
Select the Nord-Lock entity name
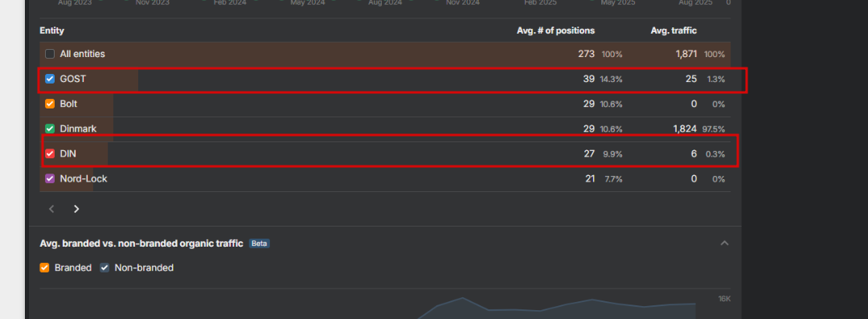pyautogui.click(x=84, y=179)
